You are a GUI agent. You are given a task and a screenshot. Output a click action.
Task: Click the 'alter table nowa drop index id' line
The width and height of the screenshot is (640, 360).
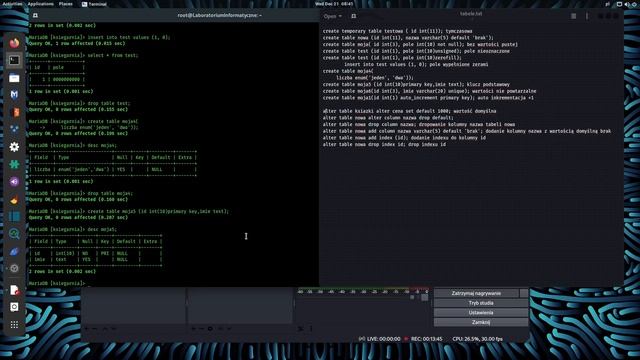384,144
